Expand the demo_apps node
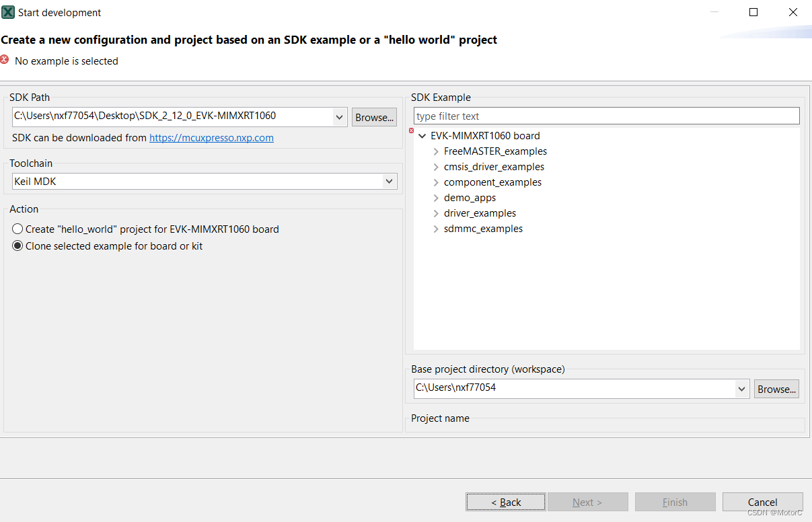The image size is (812, 522). click(436, 198)
